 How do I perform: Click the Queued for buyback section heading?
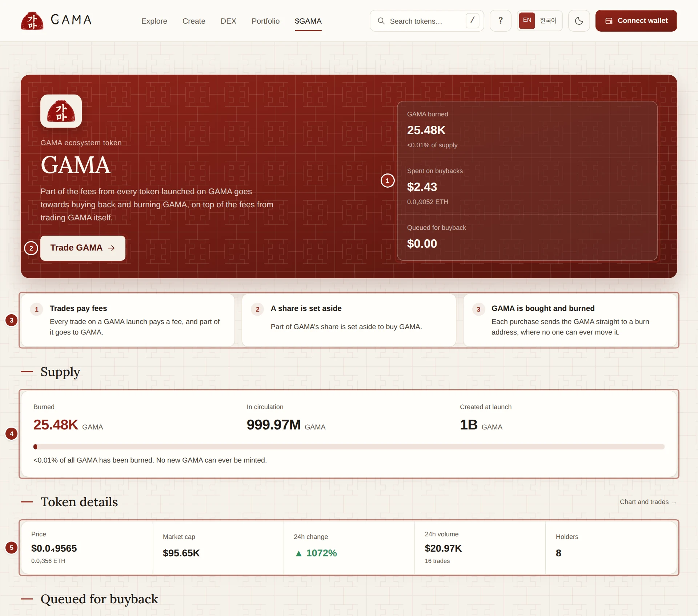[x=99, y=599]
